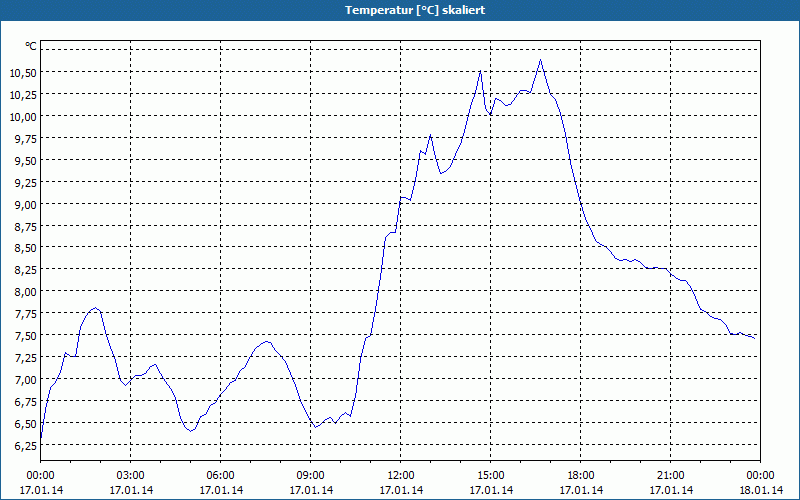800x500 pixels.
Task: Click the 8,75 y-axis label
Action: [25, 227]
